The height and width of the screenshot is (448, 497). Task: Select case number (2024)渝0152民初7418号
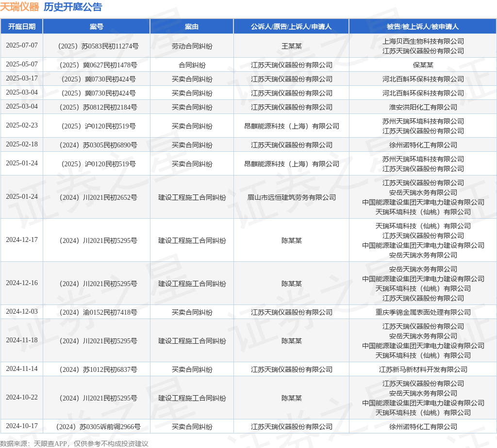[97, 313]
